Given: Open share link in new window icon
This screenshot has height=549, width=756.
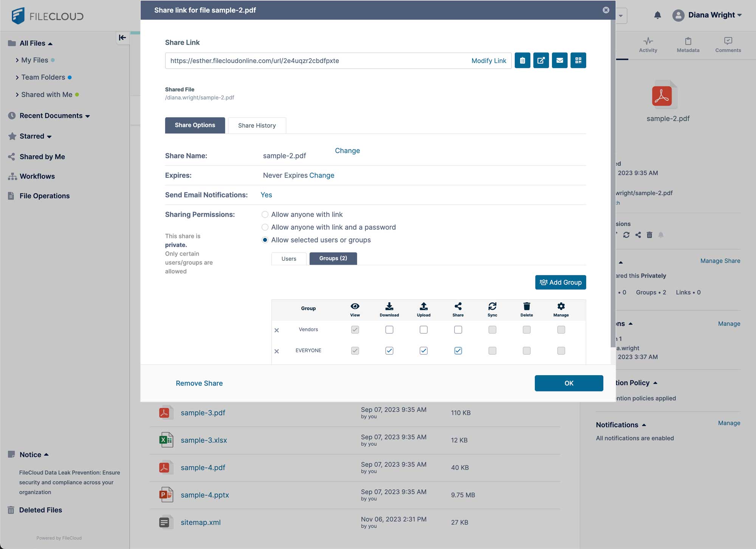Looking at the screenshot, I should (x=541, y=60).
